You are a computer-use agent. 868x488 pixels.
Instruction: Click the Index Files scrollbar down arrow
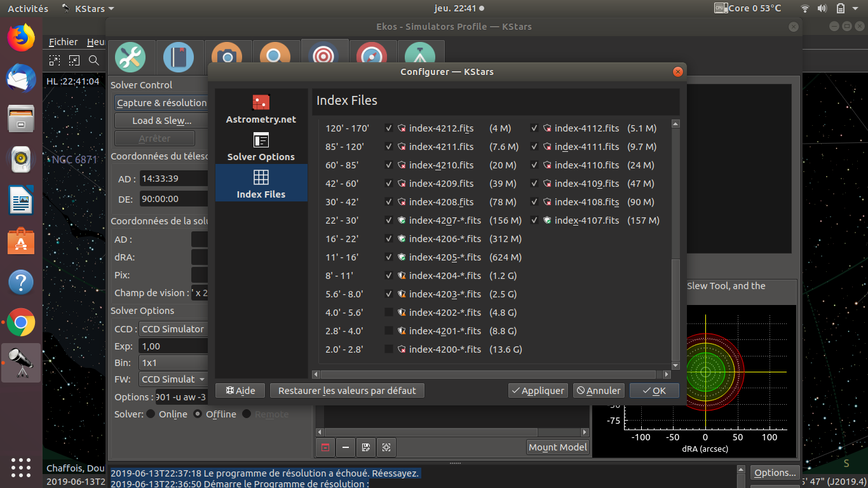pyautogui.click(x=675, y=365)
